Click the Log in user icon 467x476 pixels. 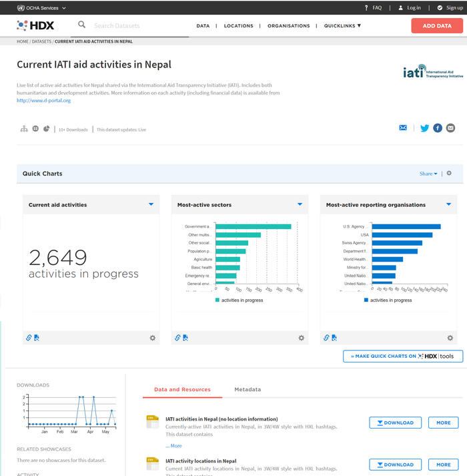[400, 8]
